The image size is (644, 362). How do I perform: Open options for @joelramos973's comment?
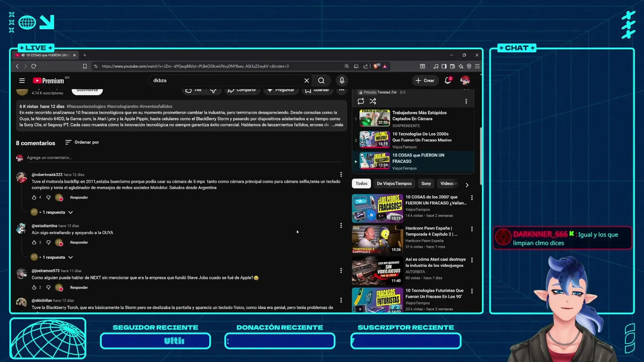341,270
